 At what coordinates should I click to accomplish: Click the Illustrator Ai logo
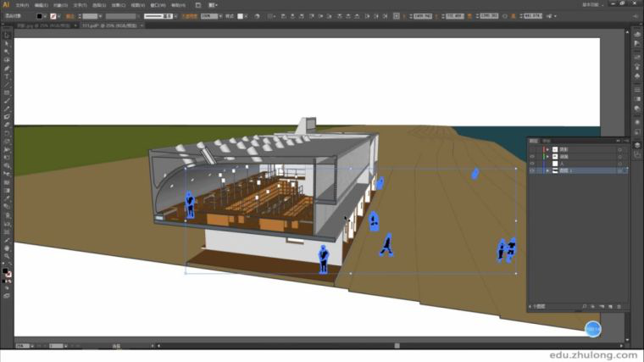(x=7, y=4)
